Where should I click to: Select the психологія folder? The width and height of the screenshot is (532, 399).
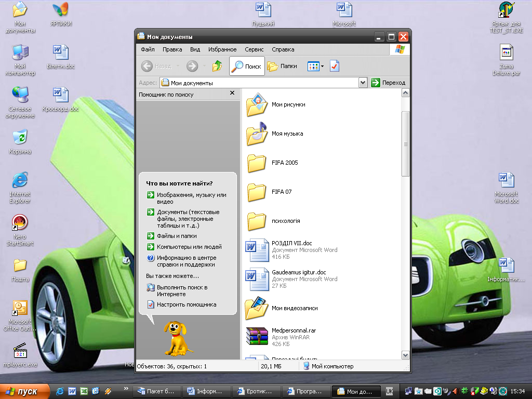tap(273, 221)
